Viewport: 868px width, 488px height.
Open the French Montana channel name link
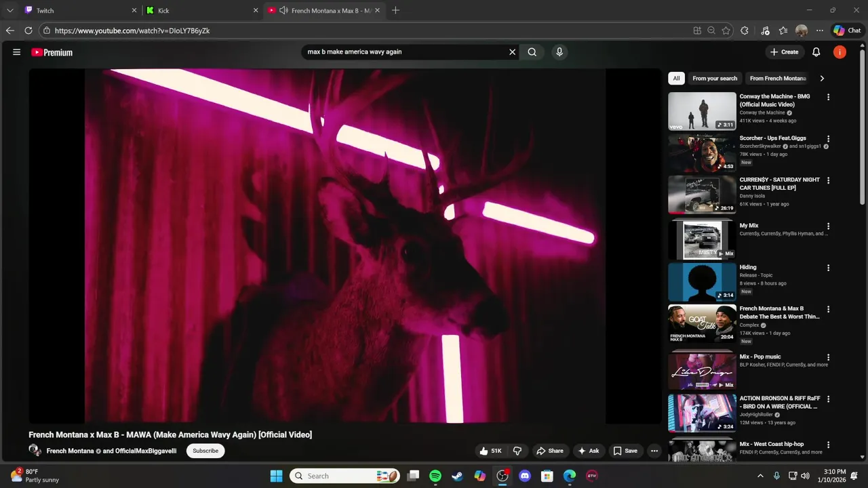(x=70, y=451)
